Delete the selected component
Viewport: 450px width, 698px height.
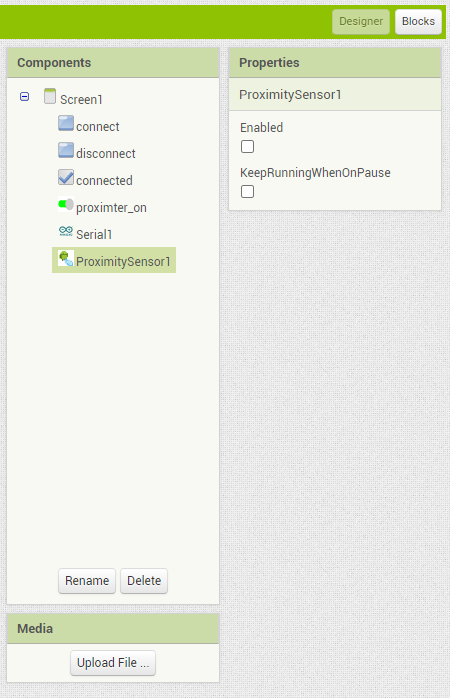[x=144, y=580]
